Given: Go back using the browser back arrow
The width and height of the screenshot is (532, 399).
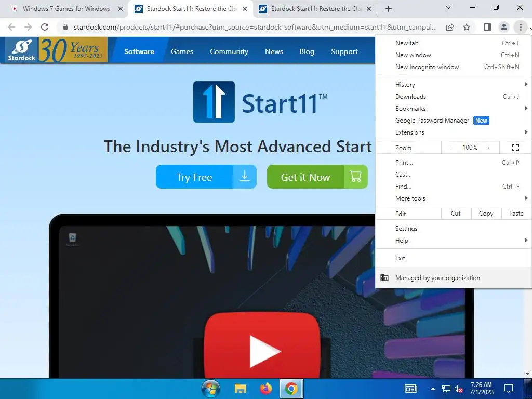Looking at the screenshot, I should (11, 27).
